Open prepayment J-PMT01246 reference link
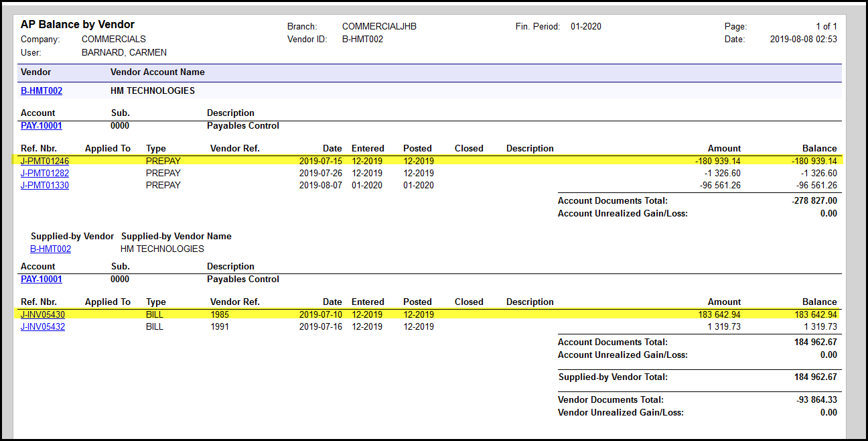868x441 pixels. click(x=45, y=161)
